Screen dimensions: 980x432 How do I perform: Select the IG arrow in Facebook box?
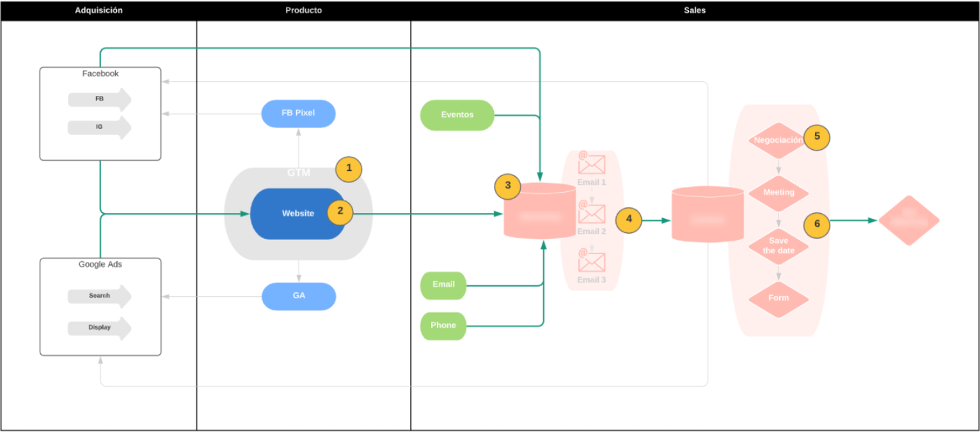(x=99, y=127)
